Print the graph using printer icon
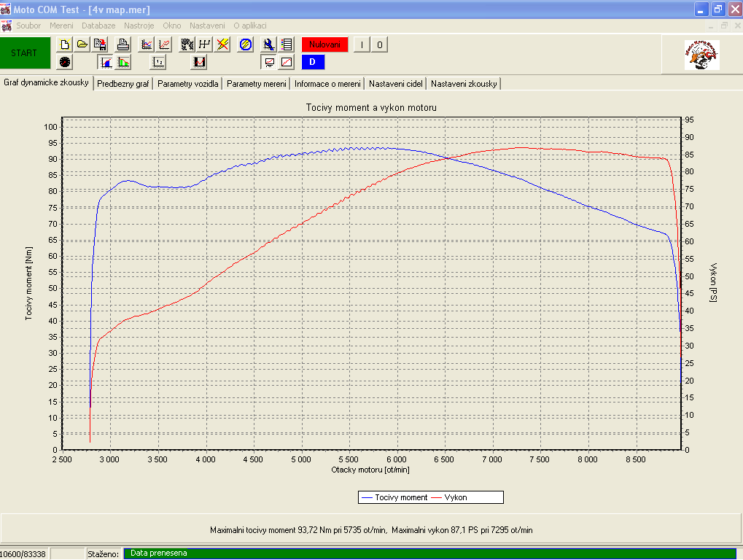 (123, 44)
